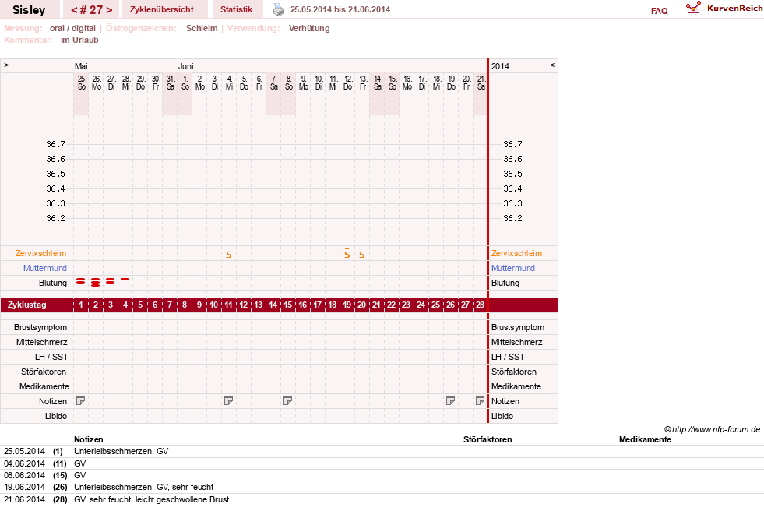Click the note 'GV, sehr feucht, leicht geschwollene Brust'

[152, 499]
